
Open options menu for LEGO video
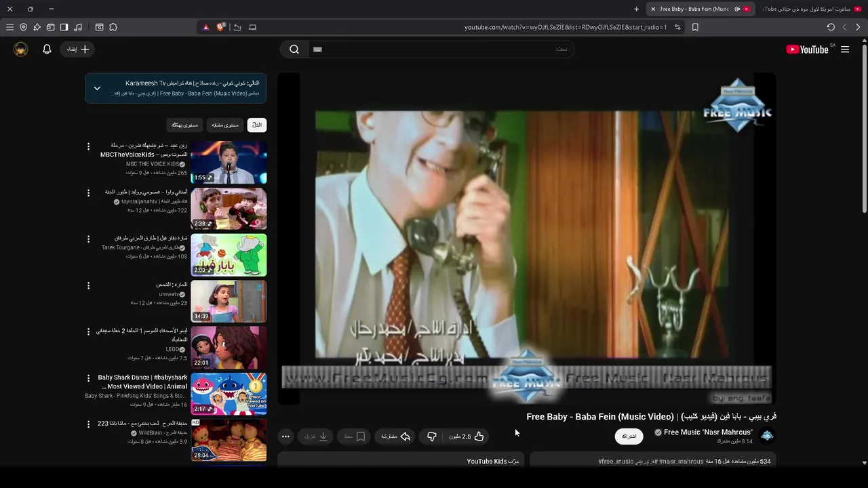[x=88, y=332]
